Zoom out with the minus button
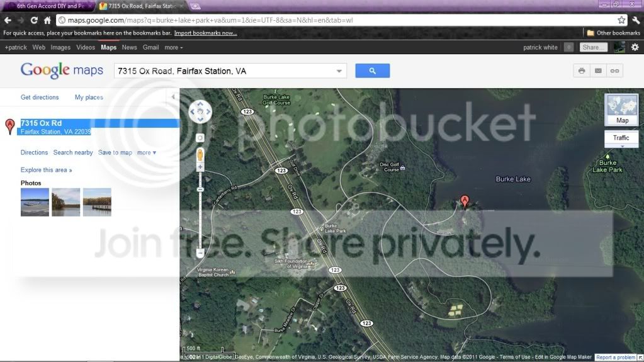Screen dimensions: 644x362 (x=200, y=253)
